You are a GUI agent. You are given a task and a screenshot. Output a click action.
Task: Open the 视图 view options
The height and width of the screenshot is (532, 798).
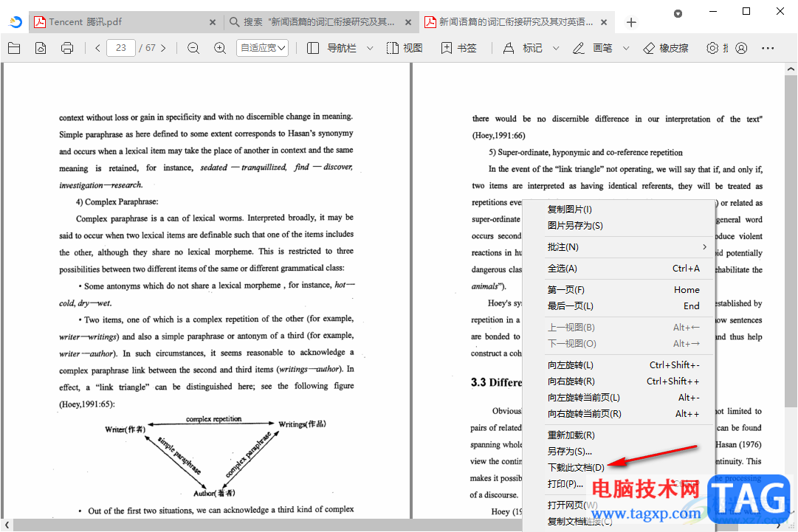pos(405,48)
